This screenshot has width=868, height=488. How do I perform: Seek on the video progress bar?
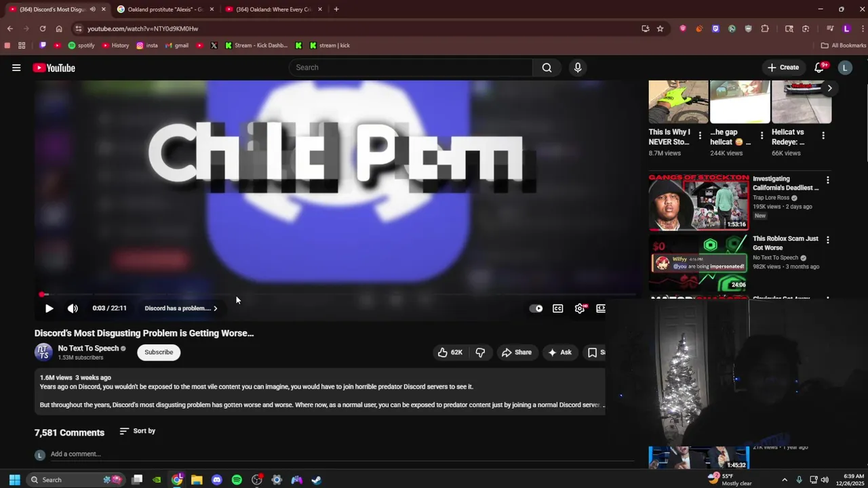(x=338, y=295)
